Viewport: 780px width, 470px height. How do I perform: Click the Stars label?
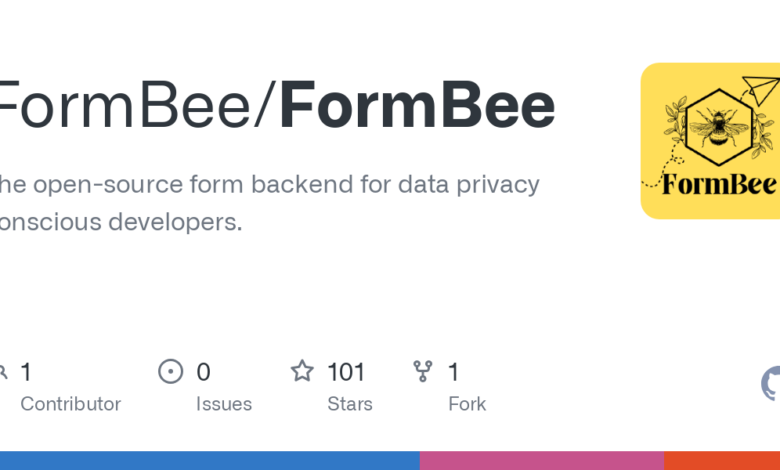tap(349, 404)
